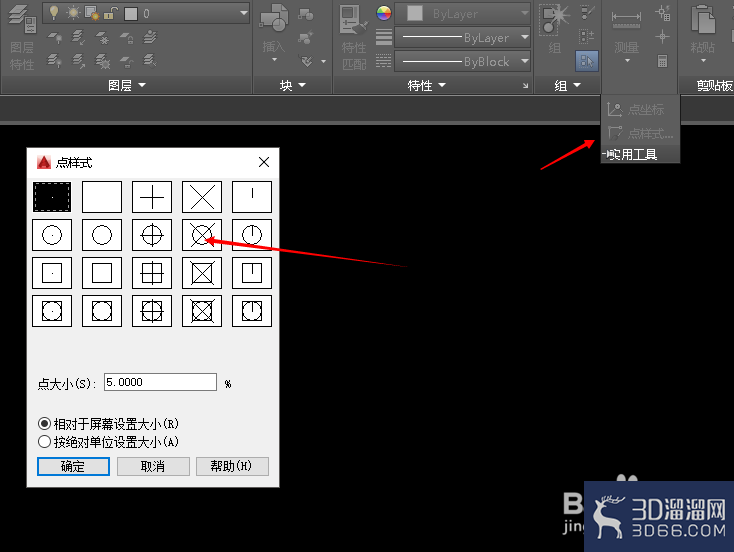
Task: Open the 点坐标 menu entry
Action: tap(636, 110)
